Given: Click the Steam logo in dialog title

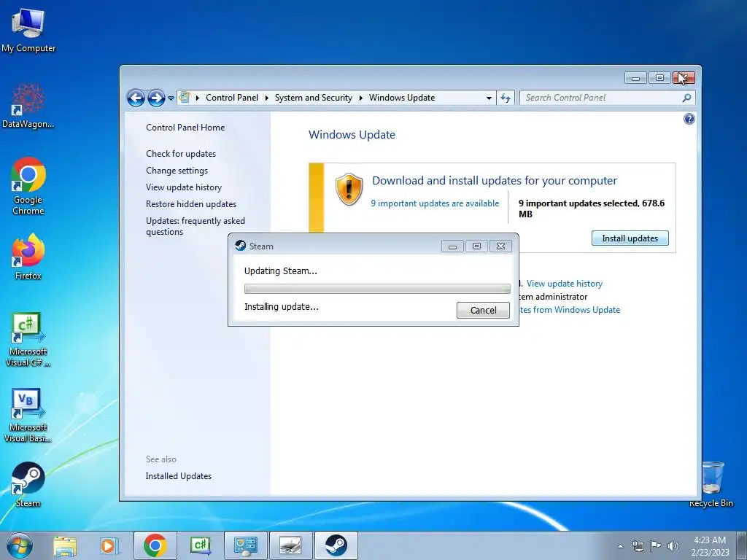Looking at the screenshot, I should (241, 246).
